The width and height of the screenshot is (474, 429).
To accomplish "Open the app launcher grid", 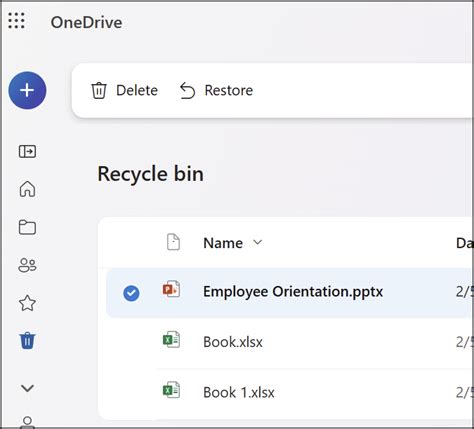I will [16, 21].
